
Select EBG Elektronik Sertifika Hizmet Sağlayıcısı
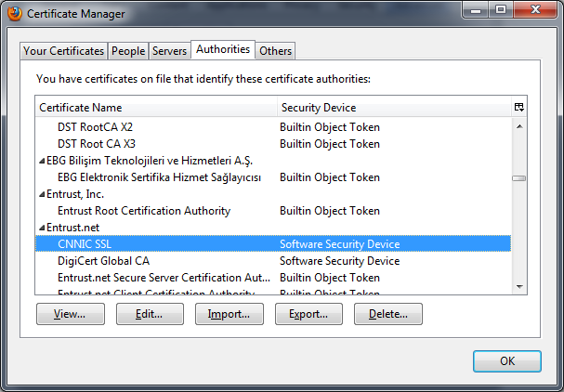click(273, 177)
